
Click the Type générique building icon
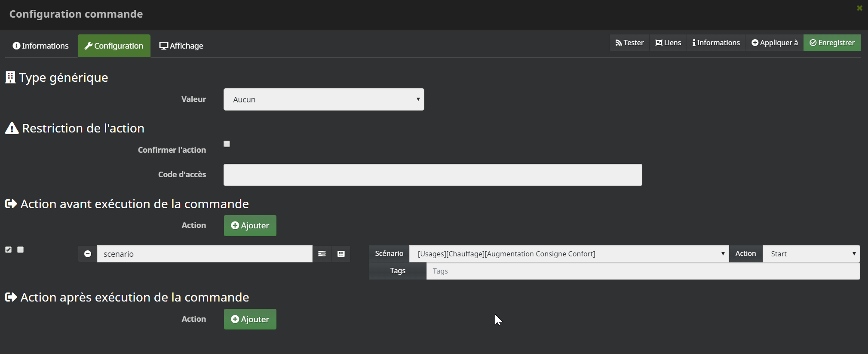10,77
